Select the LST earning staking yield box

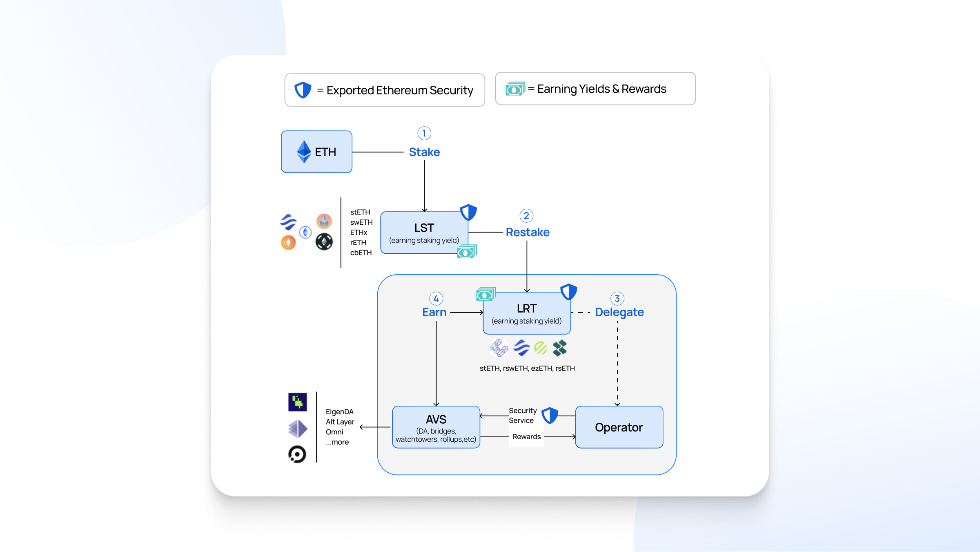[424, 232]
